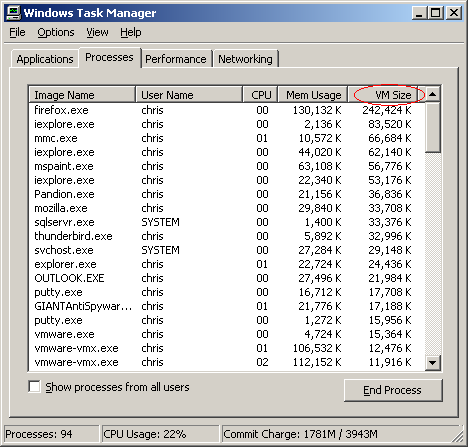This screenshot has width=468, height=447.
Task: Click the vertical scrollbar thumb
Action: [x=433, y=128]
